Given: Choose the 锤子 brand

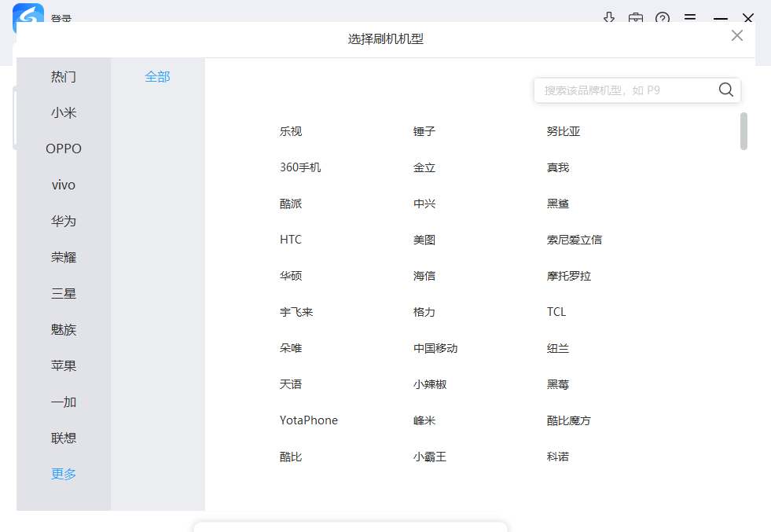Looking at the screenshot, I should point(424,130).
